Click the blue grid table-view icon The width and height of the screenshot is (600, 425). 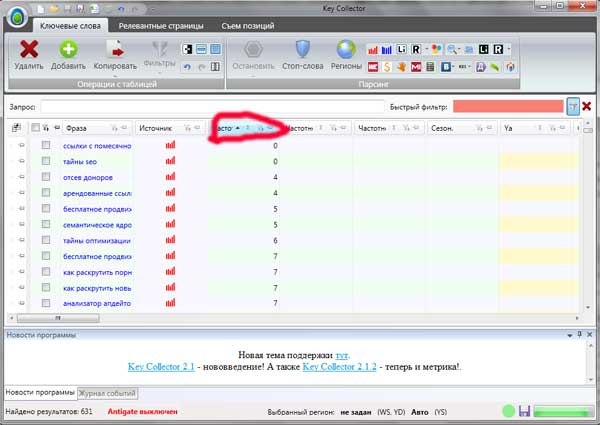pos(215,49)
